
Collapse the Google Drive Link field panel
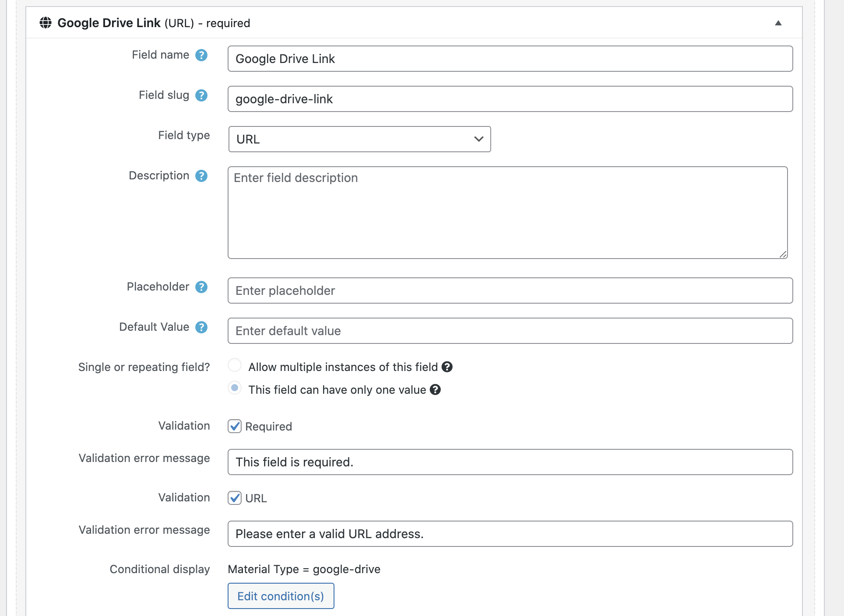point(778,23)
